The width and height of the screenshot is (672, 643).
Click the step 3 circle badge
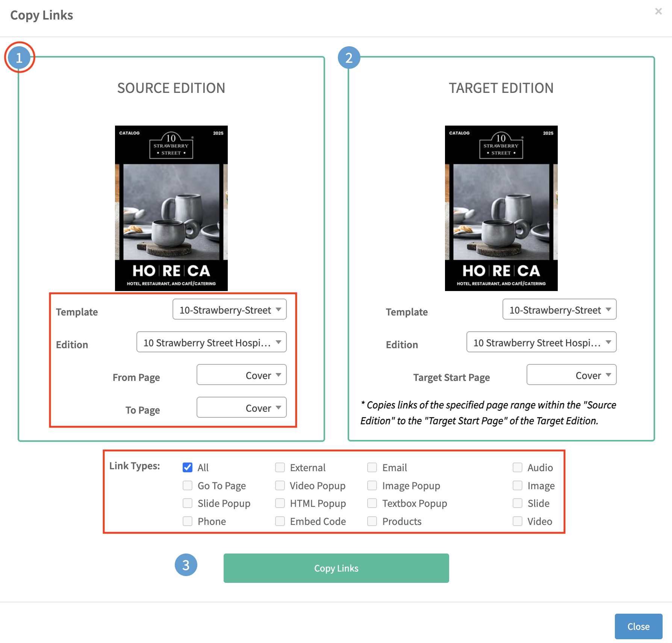point(186,565)
